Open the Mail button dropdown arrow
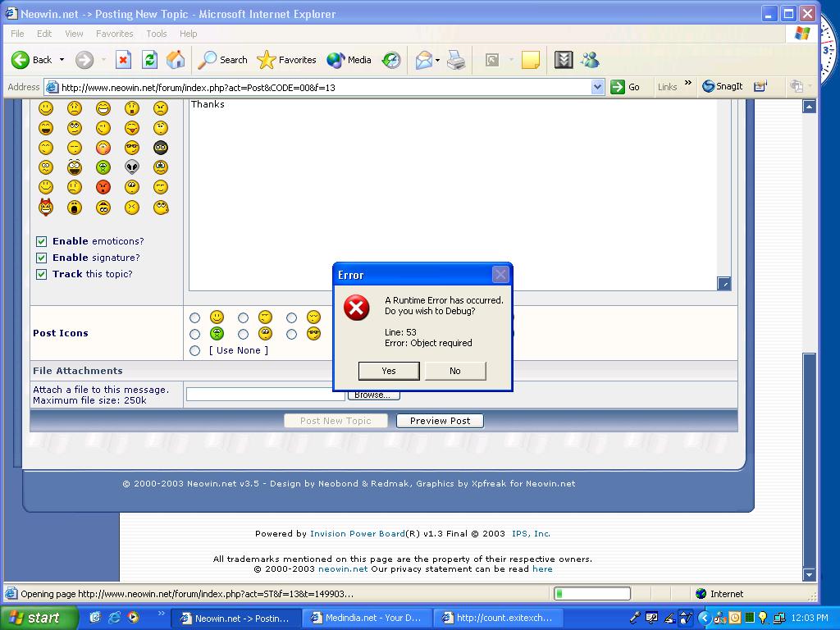This screenshot has height=630, width=840. pos(438,60)
